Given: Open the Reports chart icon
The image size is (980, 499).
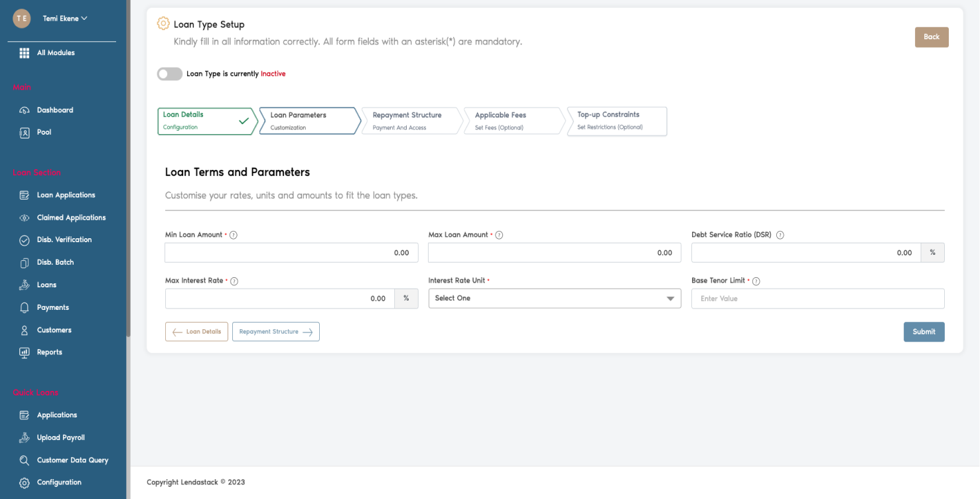Looking at the screenshot, I should (x=24, y=352).
